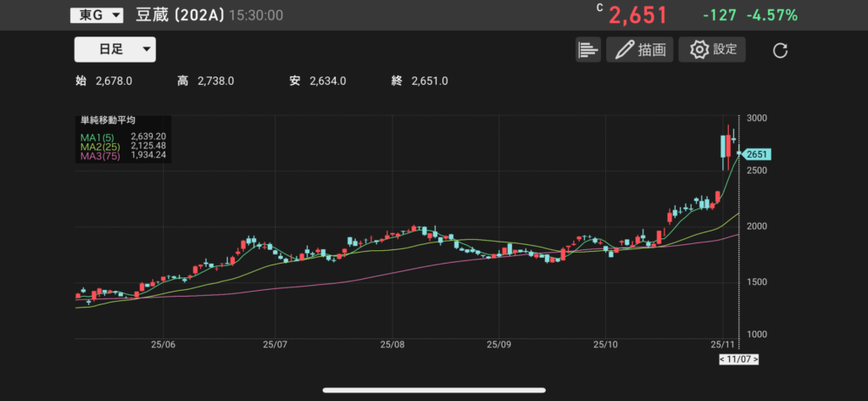Click the 25/09 date axis label
The image size is (868, 401).
[498, 344]
